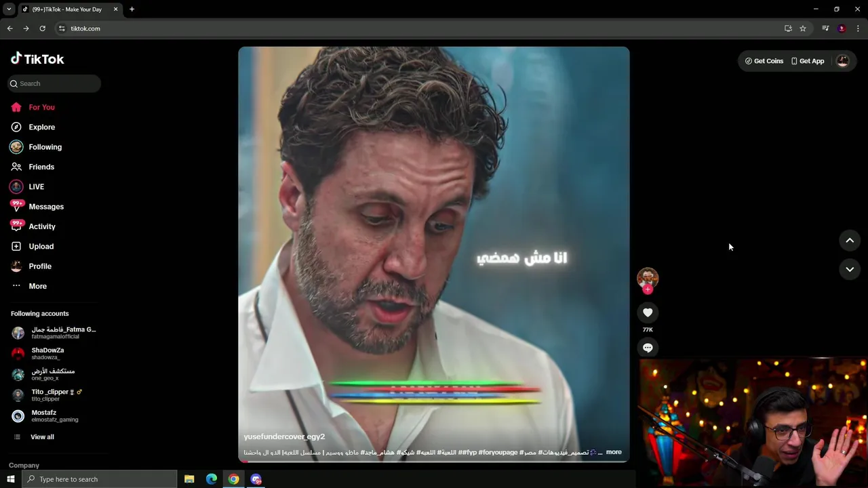Click the Get Coins button
The image size is (868, 488).
[764, 61]
